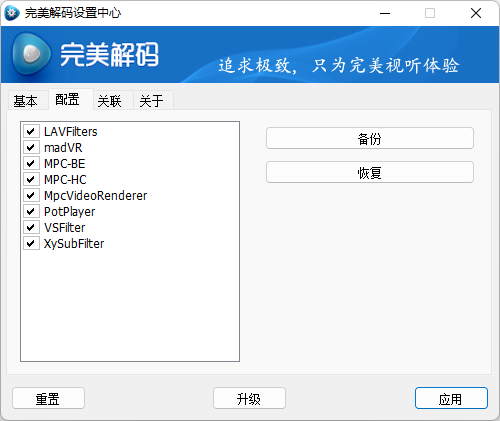Image resolution: width=500 pixels, height=421 pixels.
Task: Toggle the madVR checkbox
Action: click(31, 147)
